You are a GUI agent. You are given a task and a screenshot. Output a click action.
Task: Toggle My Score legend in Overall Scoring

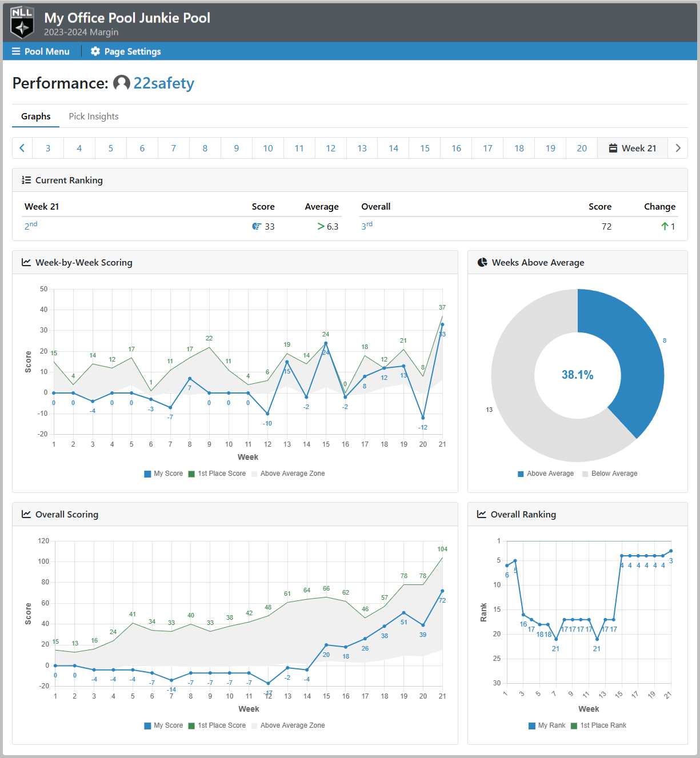pos(163,725)
